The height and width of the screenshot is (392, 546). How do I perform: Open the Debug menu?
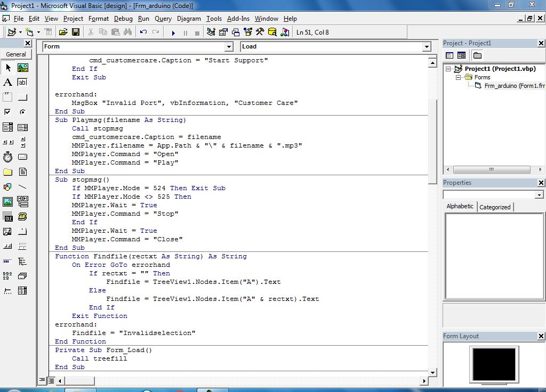click(x=123, y=18)
